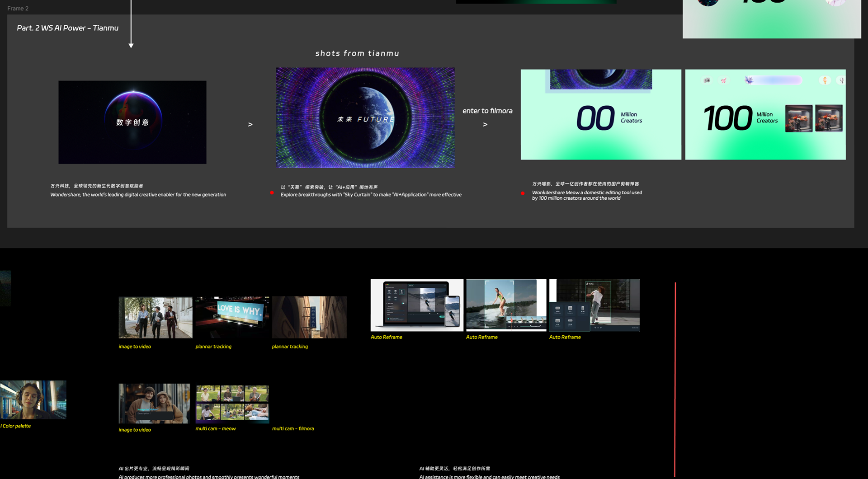Click the large "100" number in the green card
Viewport: 868px width, 479px height.
(x=728, y=118)
